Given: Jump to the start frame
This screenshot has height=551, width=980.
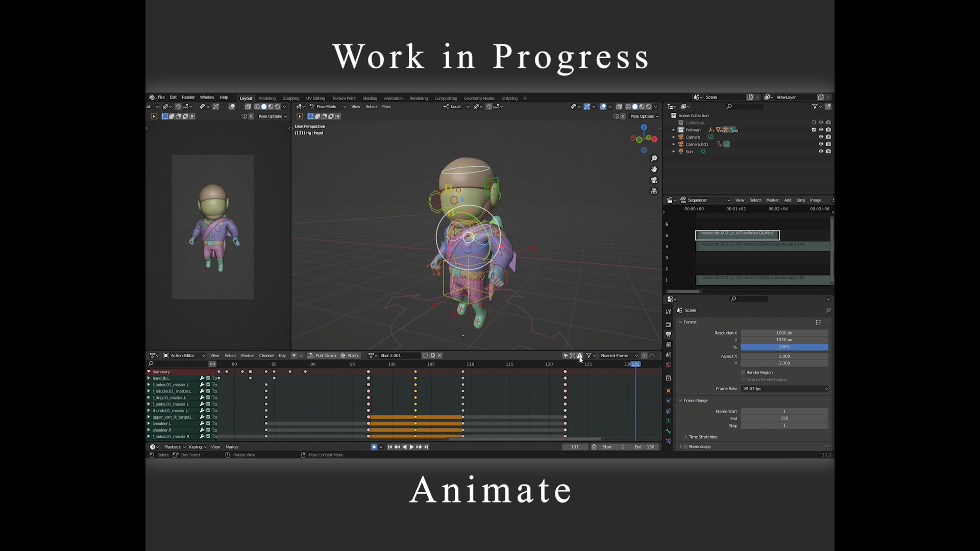Looking at the screenshot, I should (390, 447).
